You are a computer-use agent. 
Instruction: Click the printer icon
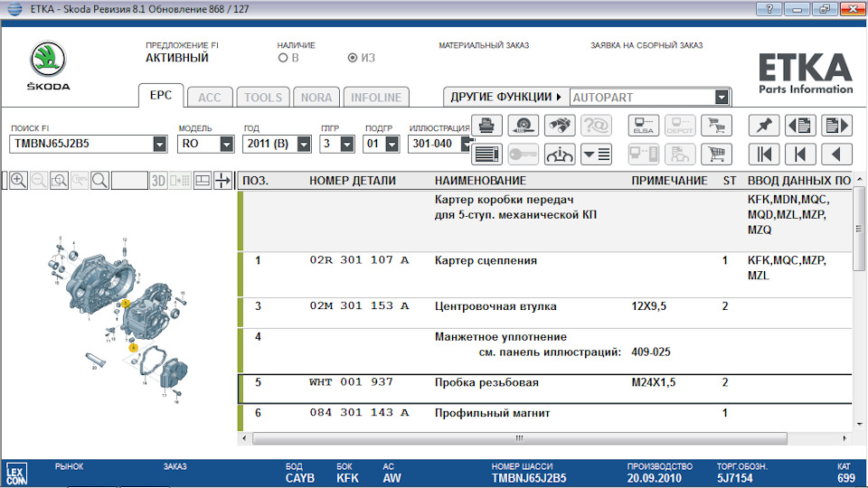pos(486,126)
